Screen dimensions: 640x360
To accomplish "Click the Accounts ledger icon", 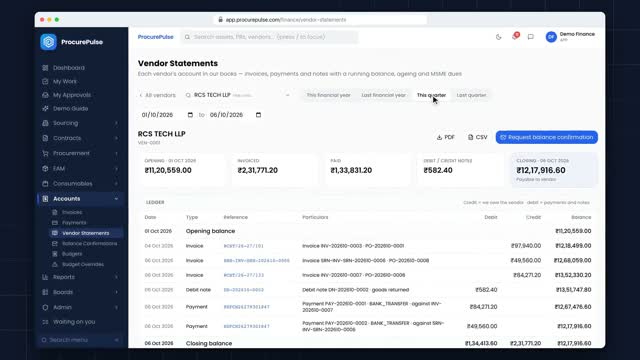I will coord(45,199).
